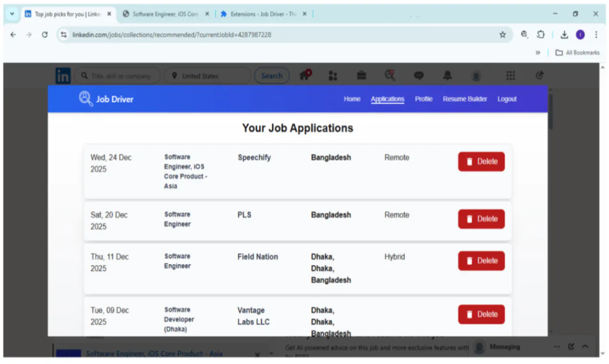The image size is (609, 364).
Task: Open Chrome three-dot menu
Action: pos(596,34)
